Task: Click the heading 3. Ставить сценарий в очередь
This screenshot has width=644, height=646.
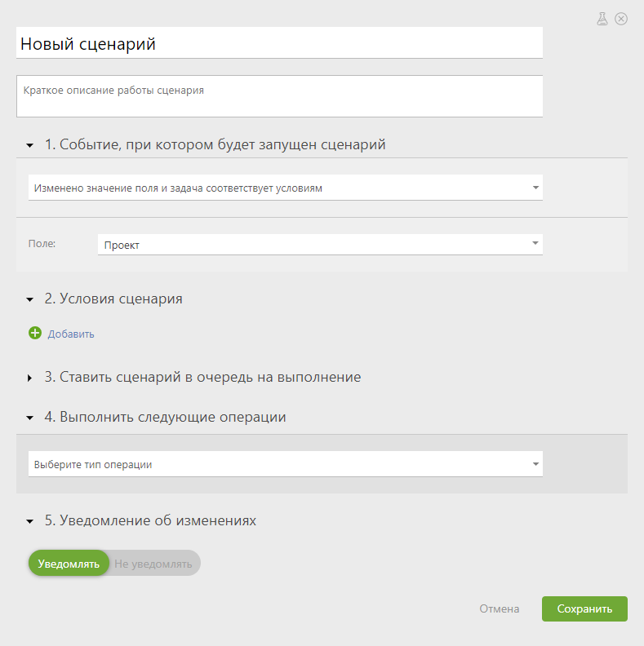Action: 203,377
